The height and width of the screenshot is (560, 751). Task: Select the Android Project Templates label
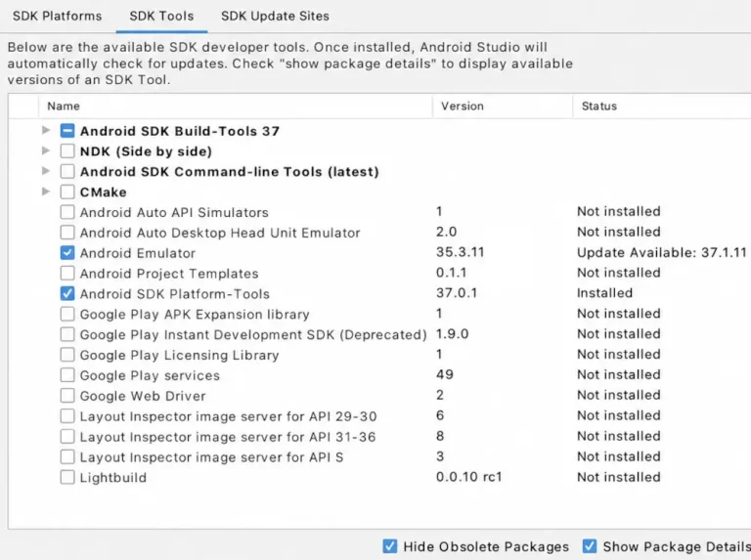[x=169, y=274]
